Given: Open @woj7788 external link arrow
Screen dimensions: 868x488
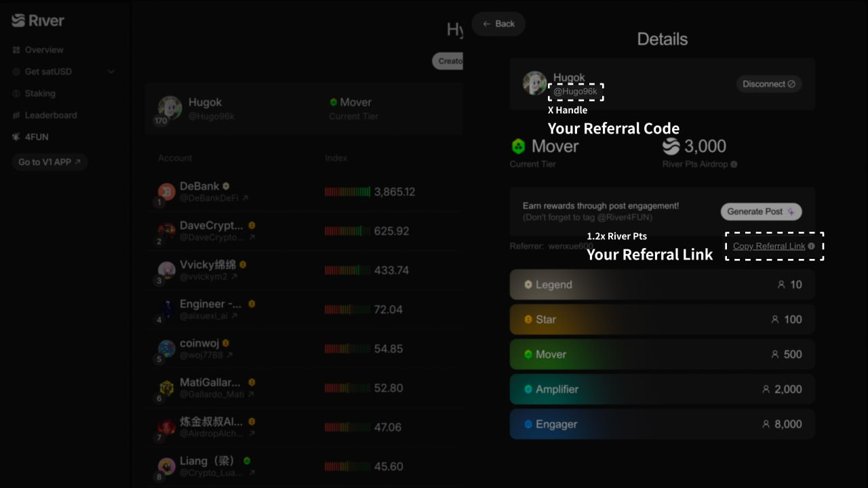Looking at the screenshot, I should 230,356.
